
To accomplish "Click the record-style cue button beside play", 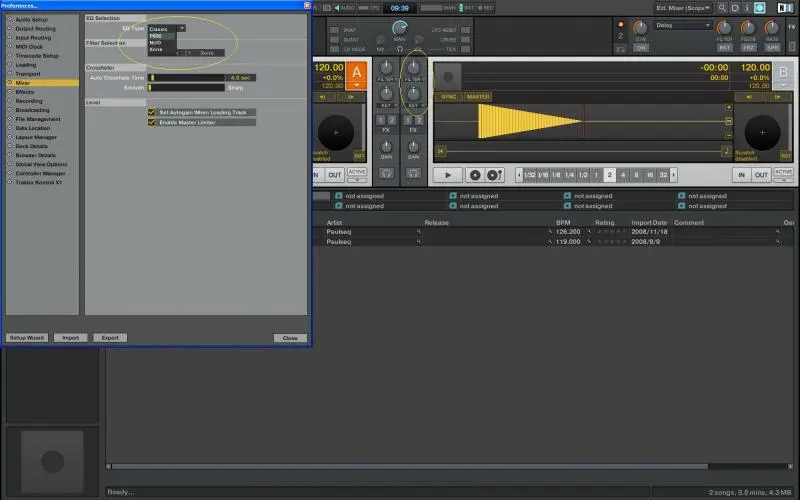I will click(475, 175).
